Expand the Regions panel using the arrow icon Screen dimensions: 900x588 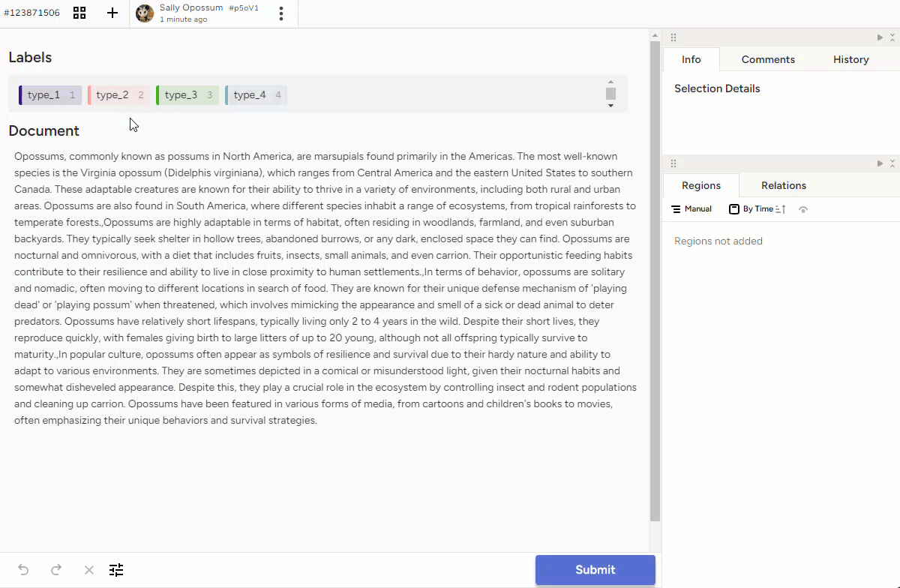[879, 163]
